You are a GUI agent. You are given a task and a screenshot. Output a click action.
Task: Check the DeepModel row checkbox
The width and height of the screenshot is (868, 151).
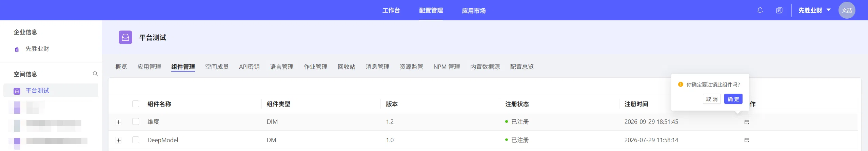click(x=136, y=140)
